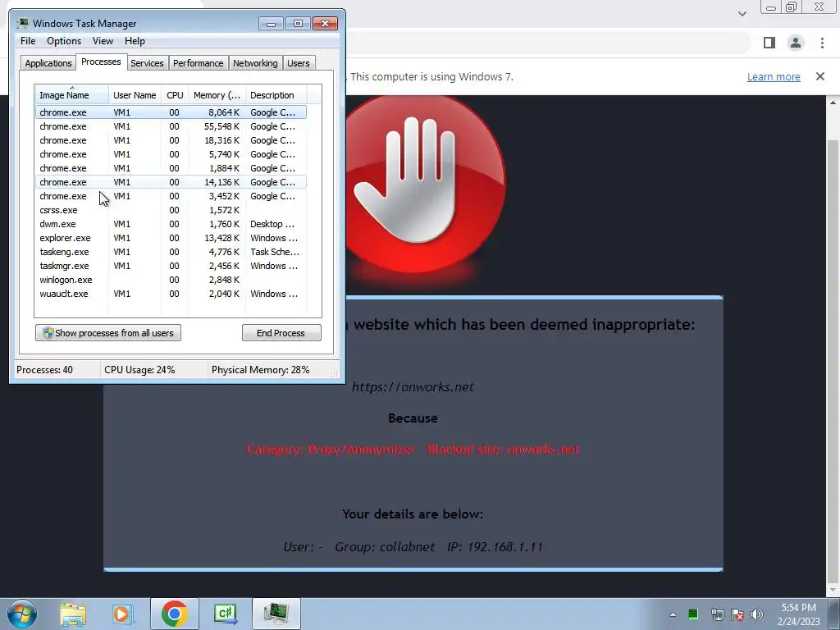Open the C# application on the taskbar

click(225, 614)
